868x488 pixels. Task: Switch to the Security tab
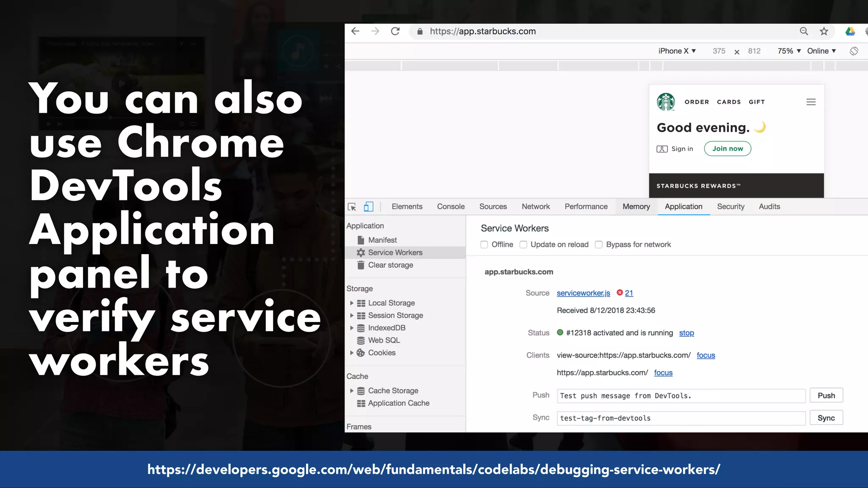[x=731, y=207]
